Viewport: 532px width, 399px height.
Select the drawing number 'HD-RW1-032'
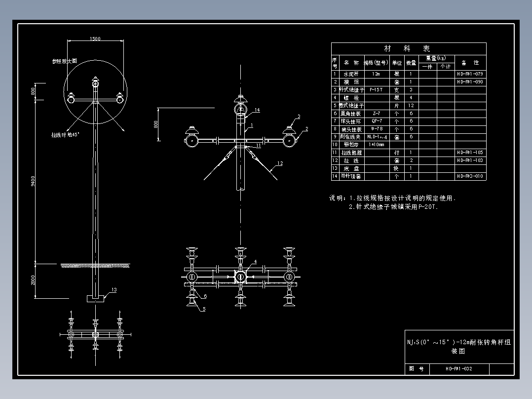pyautogui.click(x=459, y=369)
